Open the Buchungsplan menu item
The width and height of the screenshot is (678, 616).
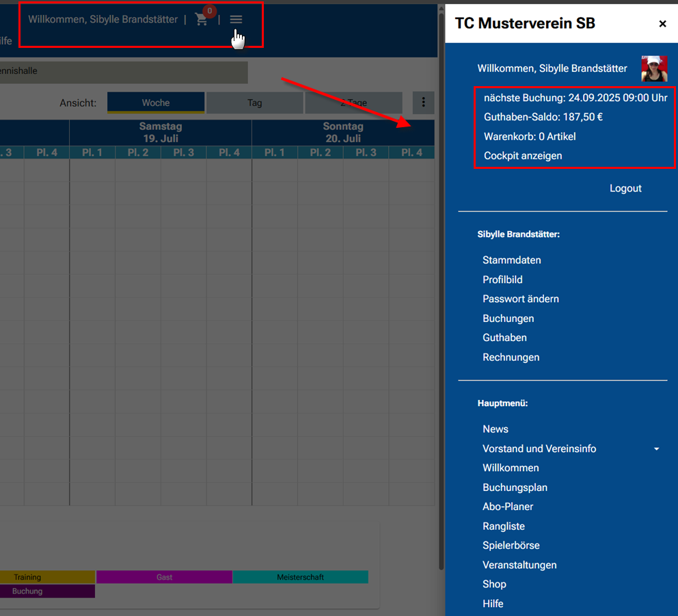click(x=515, y=487)
